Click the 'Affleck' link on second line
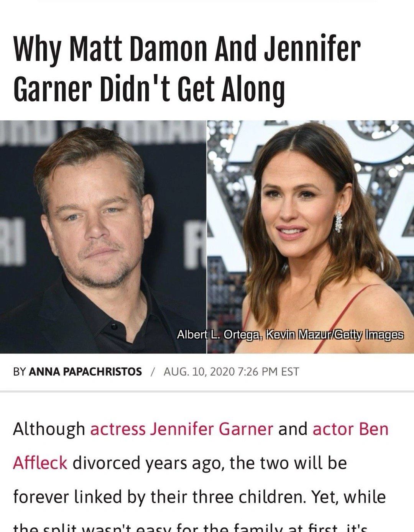 [x=40, y=463]
